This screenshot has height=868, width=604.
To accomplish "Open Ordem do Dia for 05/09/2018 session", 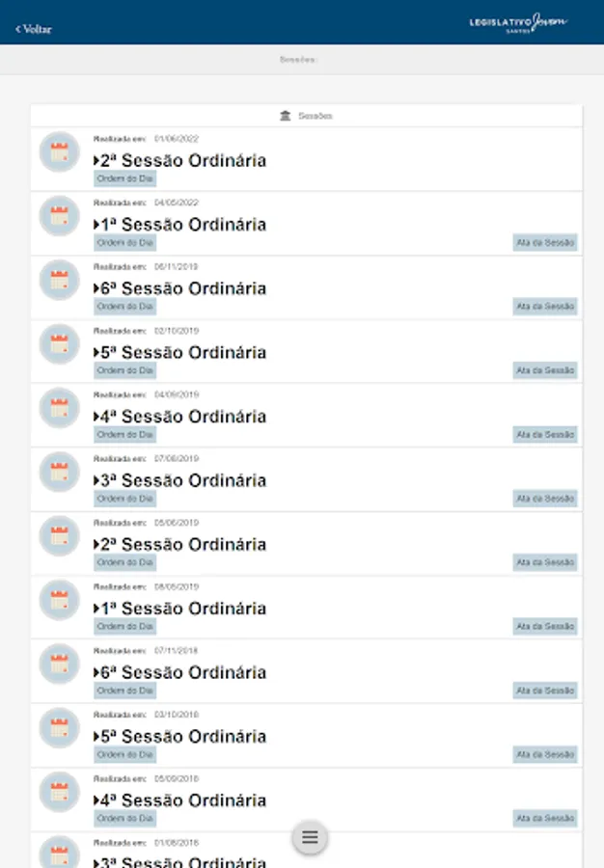I will (124, 818).
